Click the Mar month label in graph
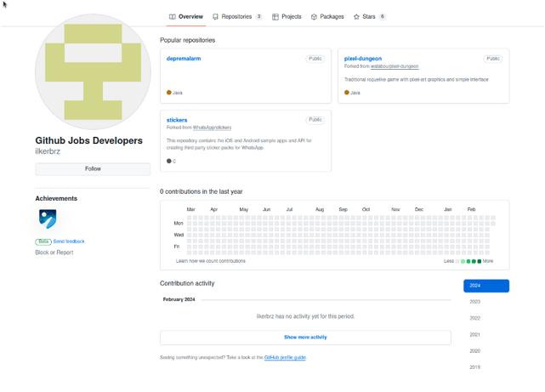 click(x=190, y=209)
